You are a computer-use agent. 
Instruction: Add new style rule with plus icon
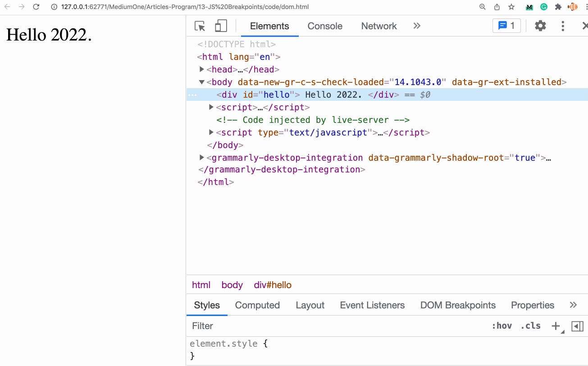[x=556, y=326]
